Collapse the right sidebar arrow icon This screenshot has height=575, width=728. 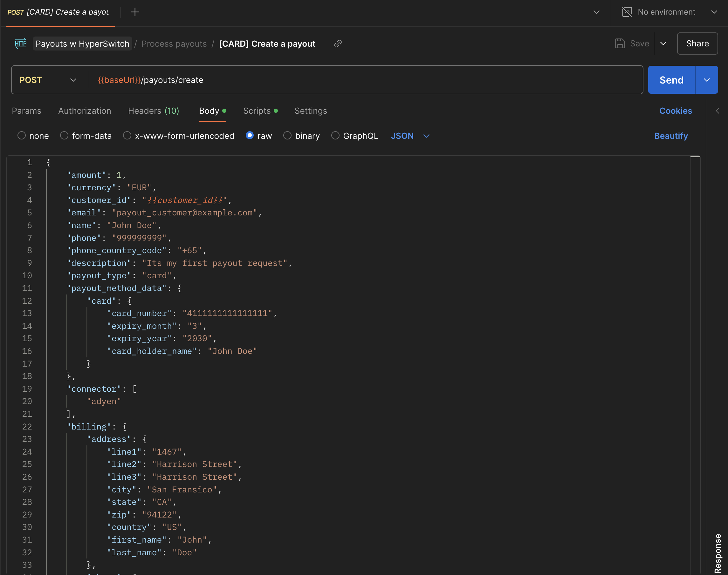pyautogui.click(x=717, y=111)
